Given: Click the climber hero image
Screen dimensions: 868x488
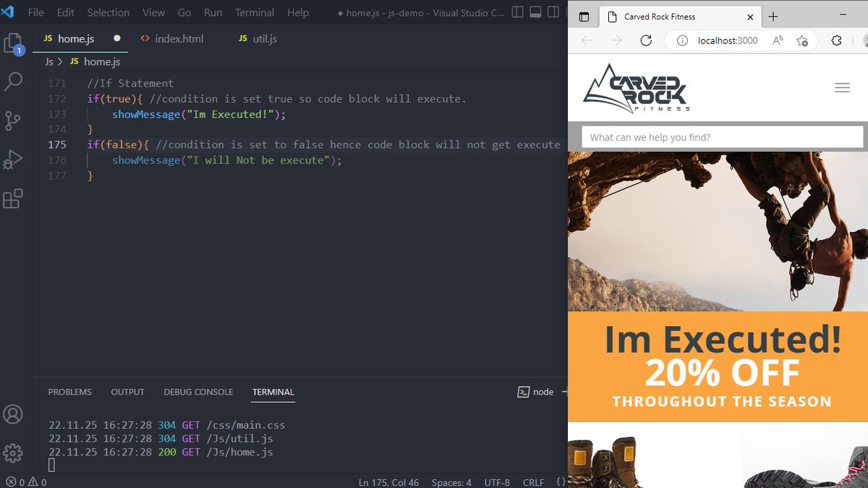Looking at the screenshot, I should tap(718, 231).
